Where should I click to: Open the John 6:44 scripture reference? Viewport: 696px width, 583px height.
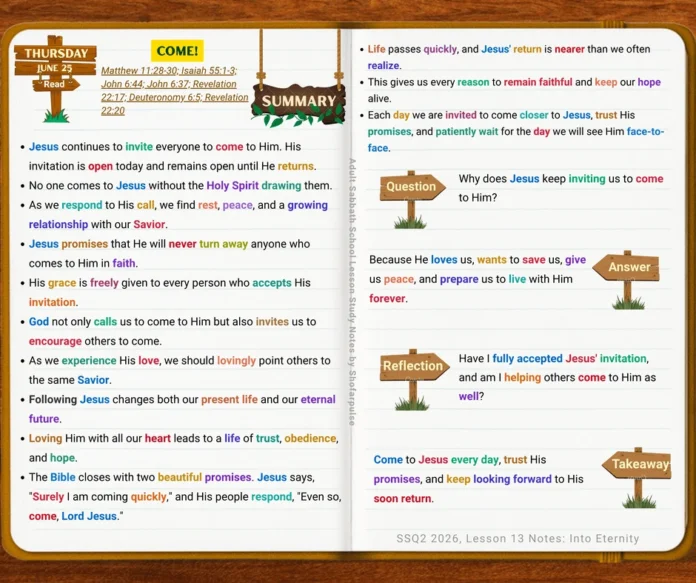[122, 84]
